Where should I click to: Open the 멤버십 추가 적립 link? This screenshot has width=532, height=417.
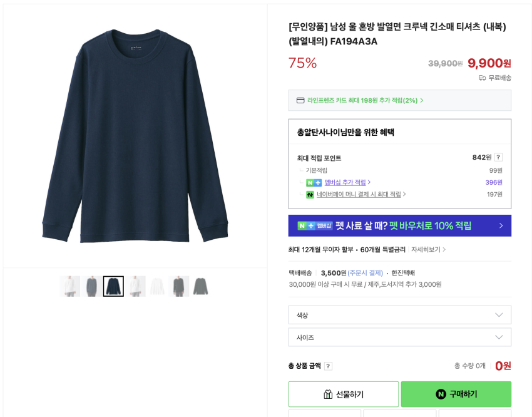click(347, 183)
